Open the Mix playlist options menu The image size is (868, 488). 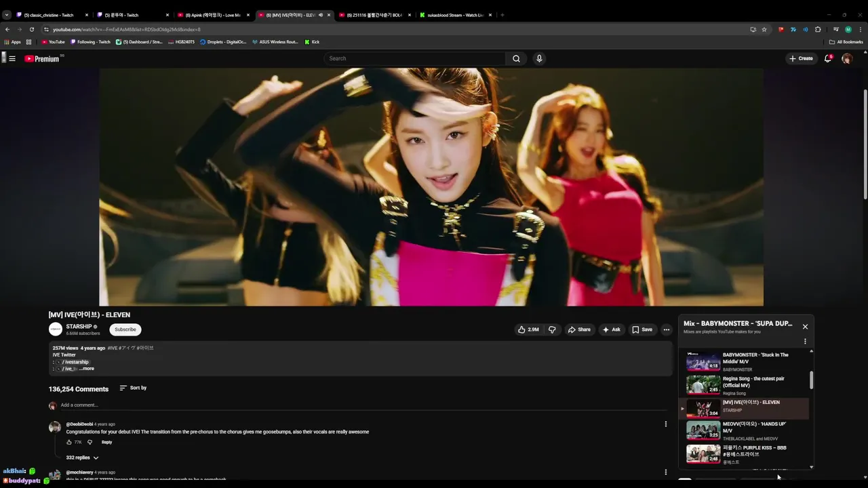tap(805, 342)
